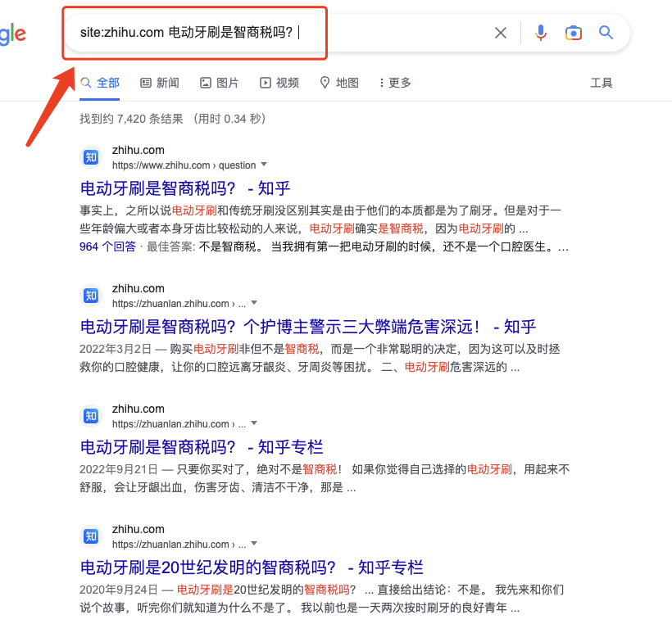Screen dimensions: 672x642
Task: Click the 2022年3月2日 date snippet
Action: [116, 349]
